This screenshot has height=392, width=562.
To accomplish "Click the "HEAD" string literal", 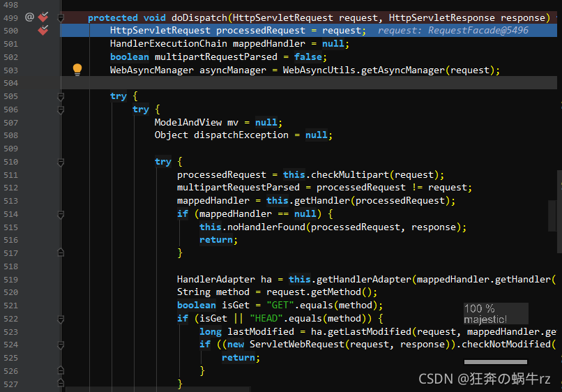I will tap(266, 318).
